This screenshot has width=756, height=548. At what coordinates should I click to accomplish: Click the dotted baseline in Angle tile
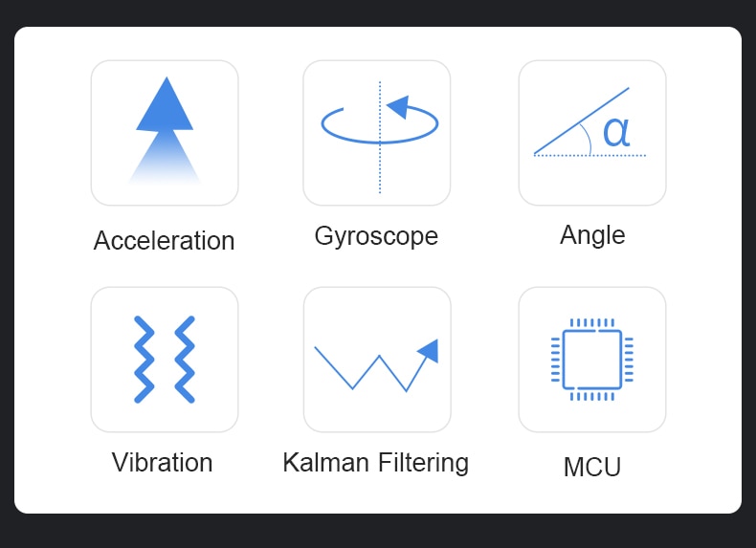[x=589, y=155]
